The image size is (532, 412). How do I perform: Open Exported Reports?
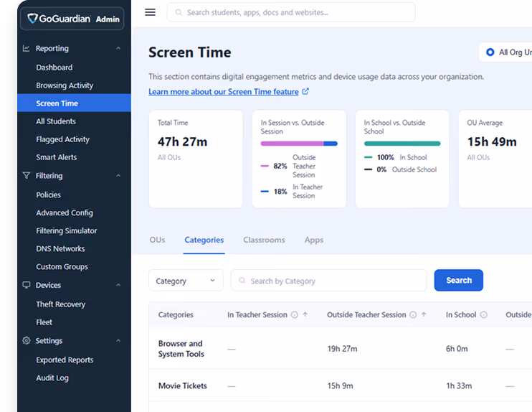pos(65,360)
